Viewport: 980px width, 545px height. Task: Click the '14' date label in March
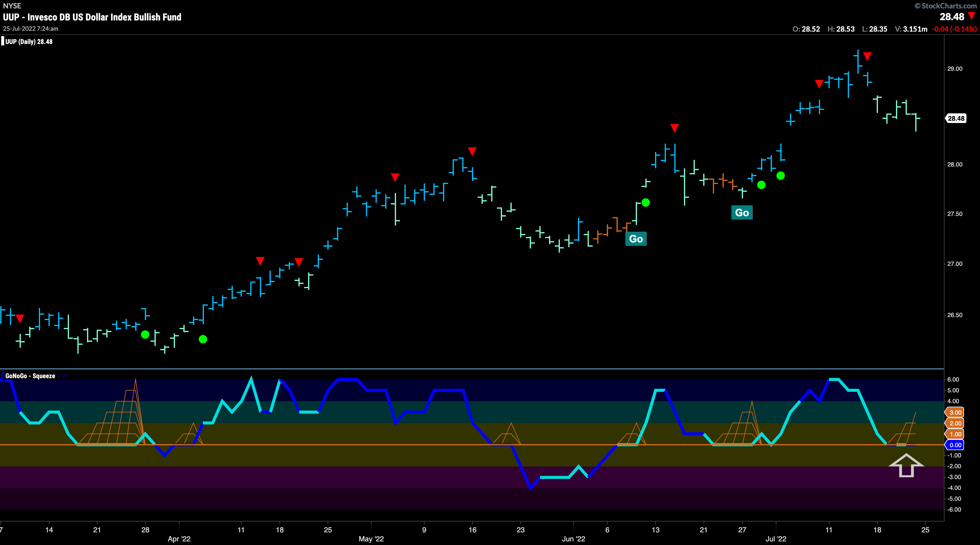49,530
